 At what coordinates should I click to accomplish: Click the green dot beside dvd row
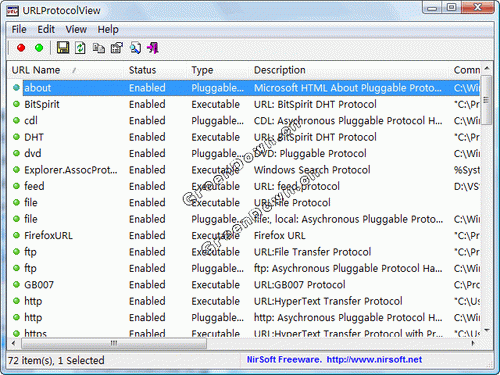pyautogui.click(x=16, y=153)
